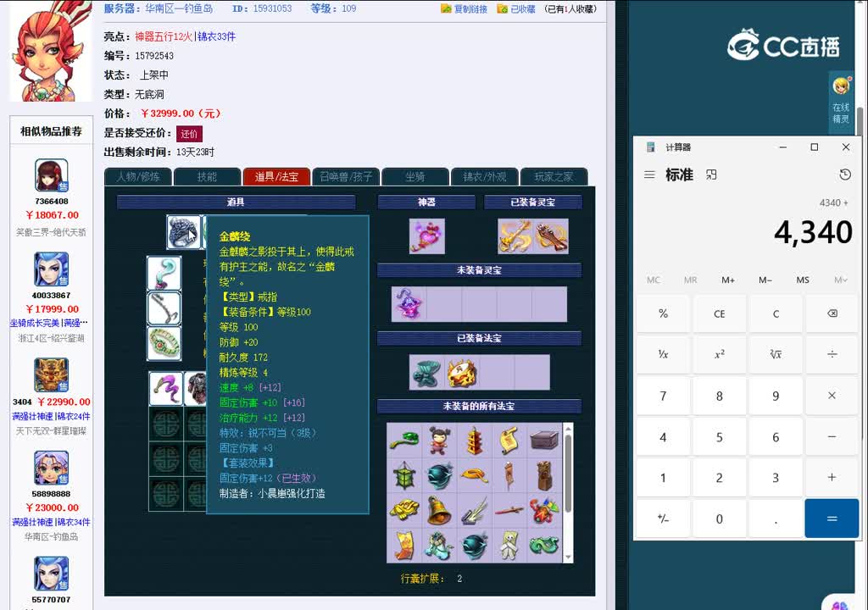Open the 玩家之家 tab

coord(554,176)
